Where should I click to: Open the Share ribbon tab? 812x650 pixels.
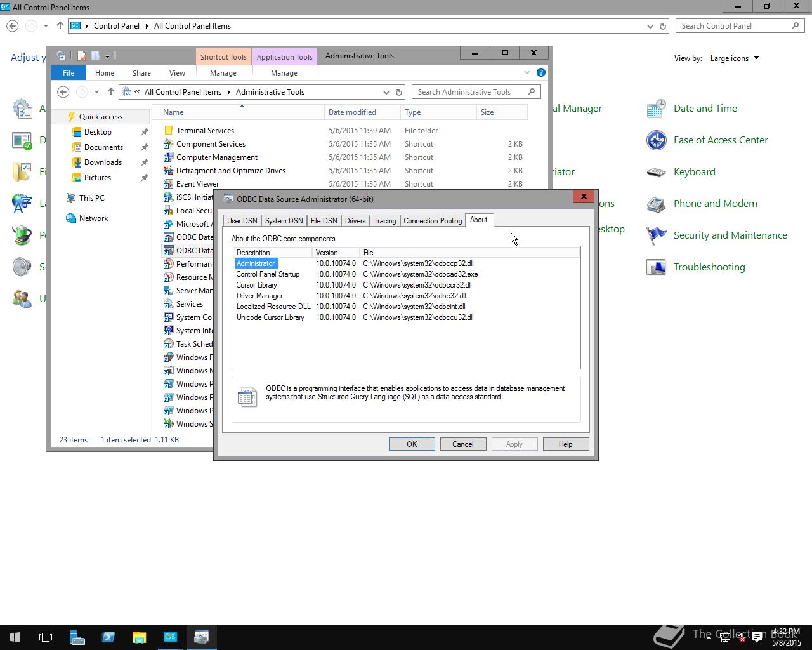[141, 73]
